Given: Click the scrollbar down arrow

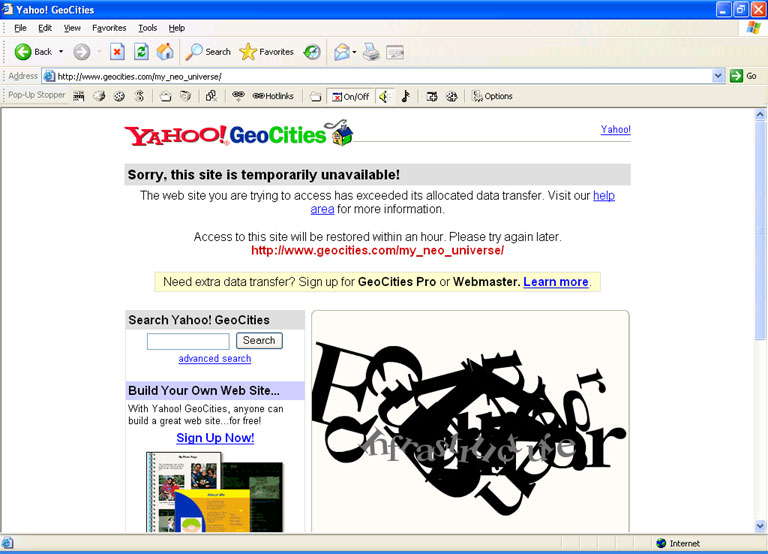Looking at the screenshot, I should tap(760, 526).
